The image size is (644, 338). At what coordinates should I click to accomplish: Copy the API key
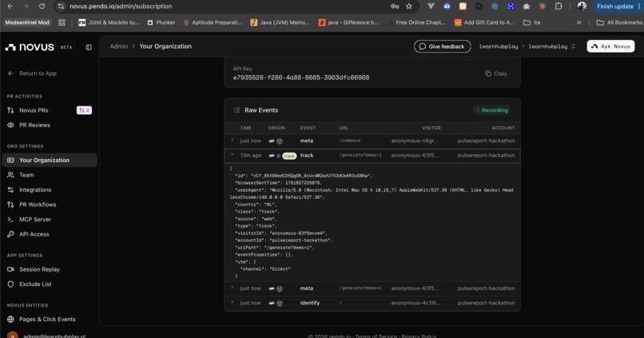click(x=495, y=74)
